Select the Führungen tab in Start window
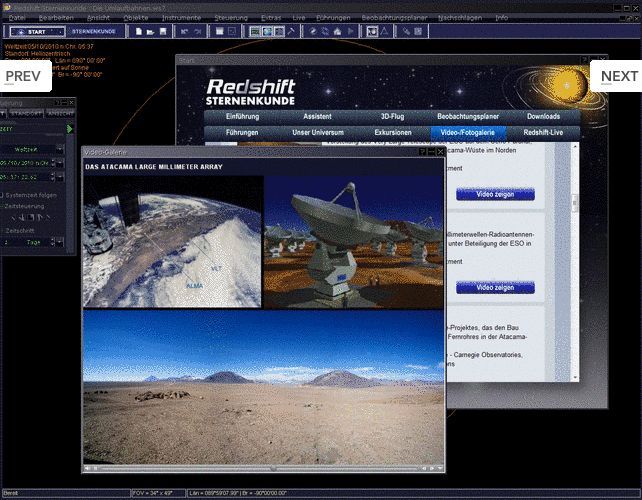 tap(242, 133)
